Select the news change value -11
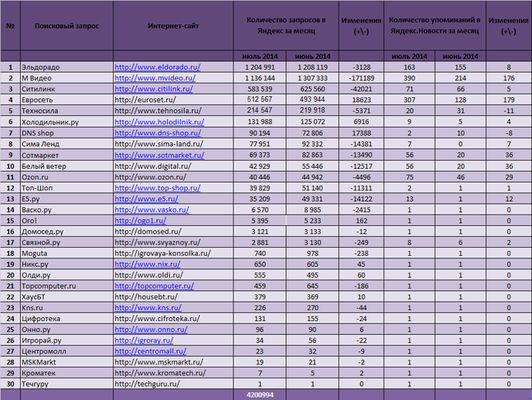The image size is (532, 400). click(509, 111)
